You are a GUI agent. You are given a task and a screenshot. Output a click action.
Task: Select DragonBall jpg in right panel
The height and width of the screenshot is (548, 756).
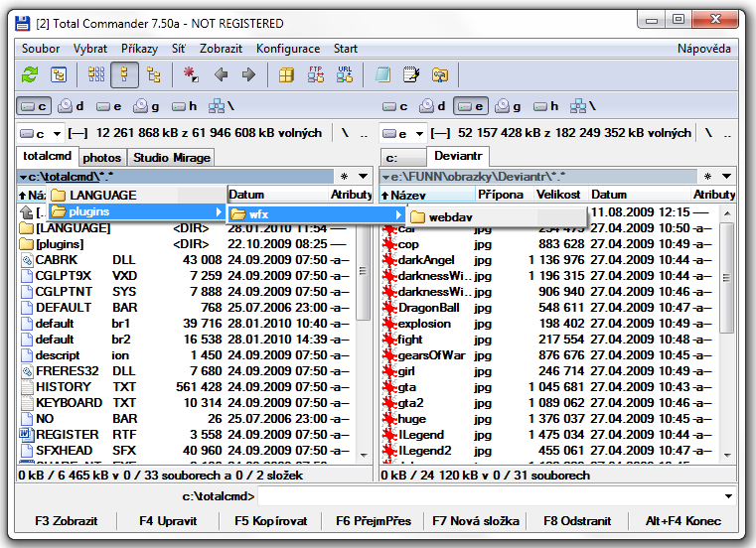pyautogui.click(x=548, y=308)
